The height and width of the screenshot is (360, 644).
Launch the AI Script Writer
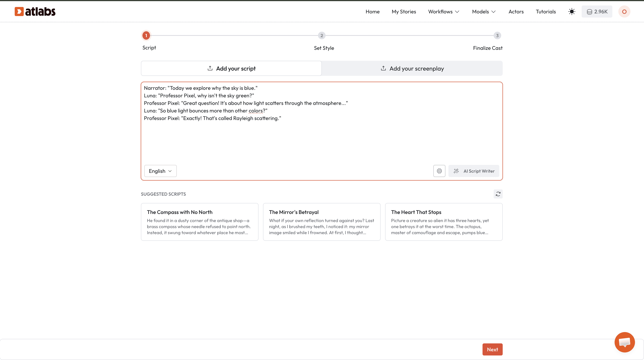[473, 171]
